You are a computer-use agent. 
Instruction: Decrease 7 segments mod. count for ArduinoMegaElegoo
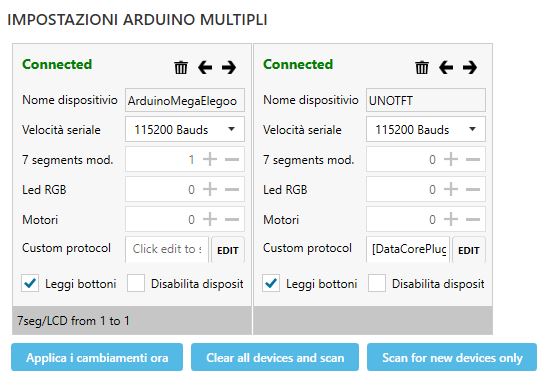click(232, 160)
